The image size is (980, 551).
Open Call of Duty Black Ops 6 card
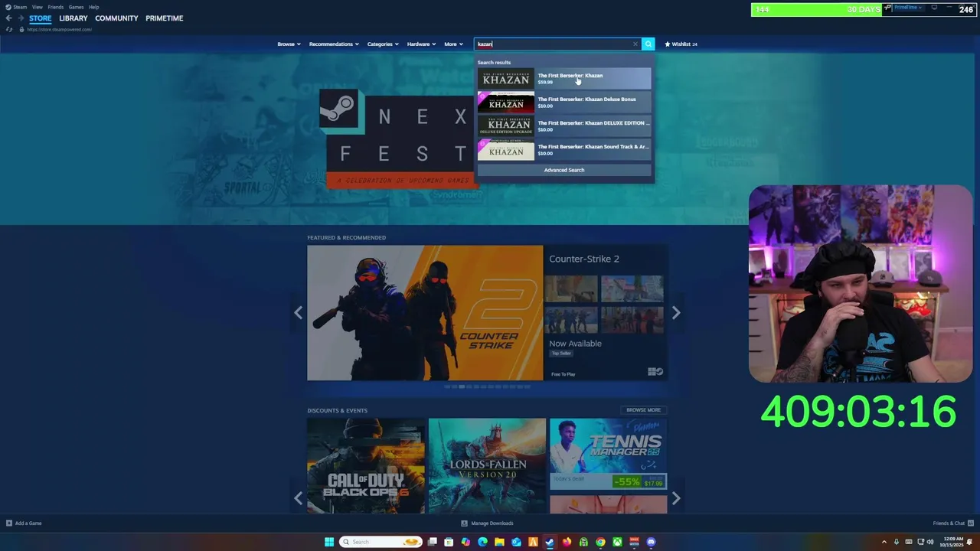click(x=366, y=465)
